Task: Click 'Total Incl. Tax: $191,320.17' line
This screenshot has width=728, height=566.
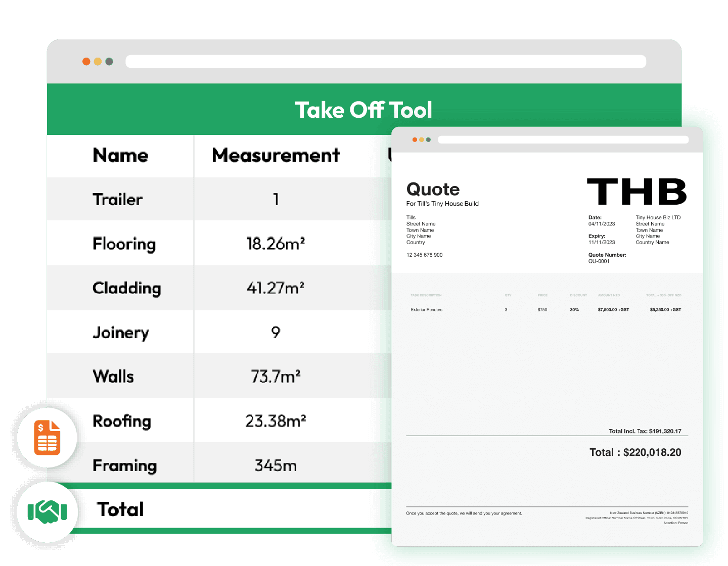Action: point(645,432)
